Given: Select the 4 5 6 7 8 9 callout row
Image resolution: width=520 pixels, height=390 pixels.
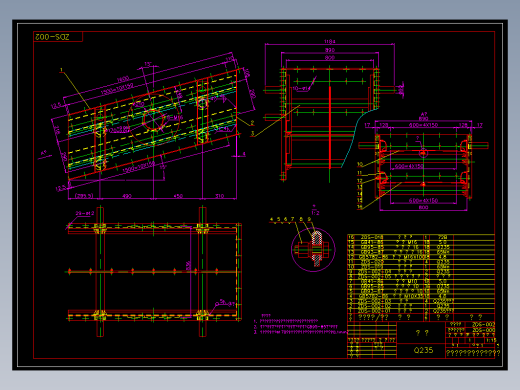Looking at the screenshot, I should 290,219.
